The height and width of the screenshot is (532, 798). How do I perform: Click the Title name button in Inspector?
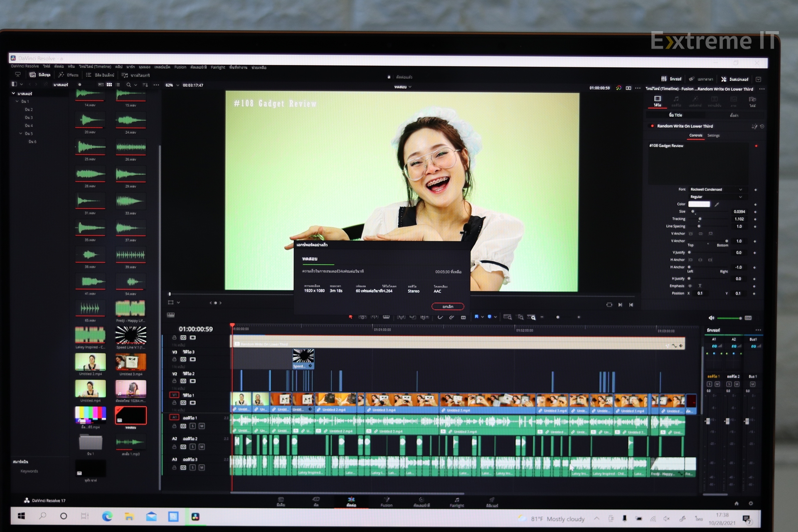point(675,115)
